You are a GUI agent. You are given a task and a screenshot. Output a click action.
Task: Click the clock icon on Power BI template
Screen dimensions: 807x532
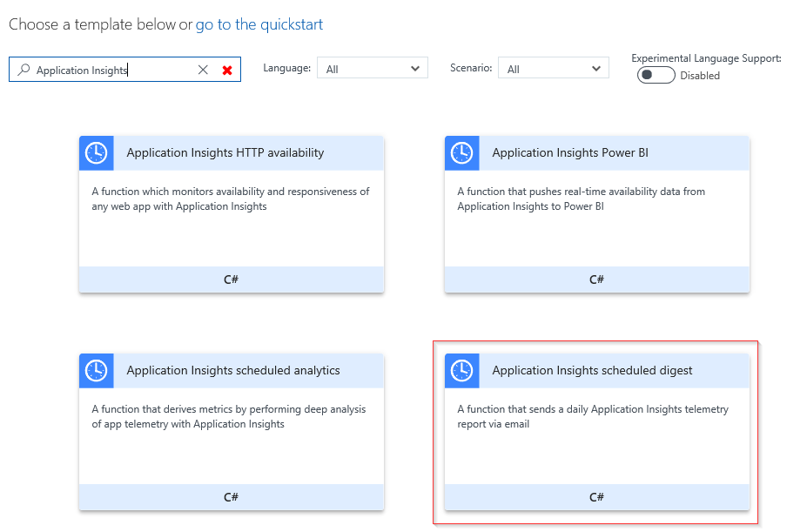point(461,153)
